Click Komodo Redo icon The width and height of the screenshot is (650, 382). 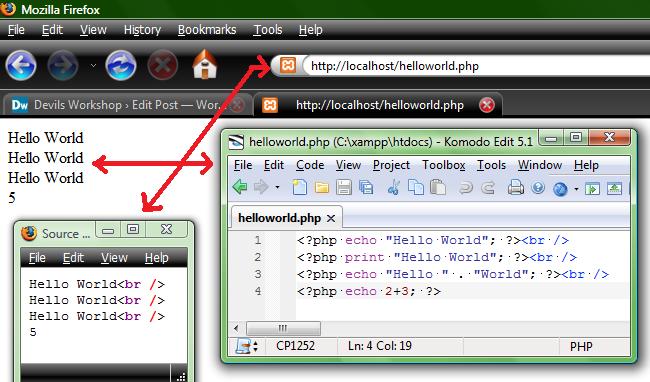(x=488, y=189)
